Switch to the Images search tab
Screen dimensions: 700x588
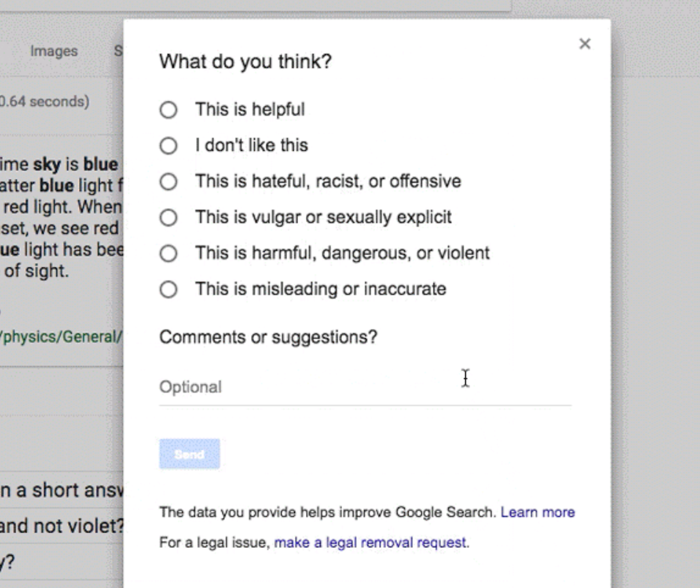pos(54,51)
